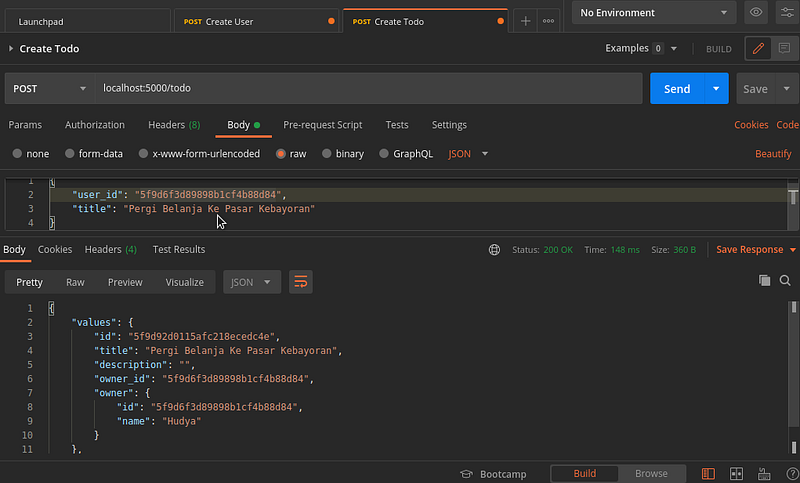Open help icon in bottom right corner

click(792, 474)
